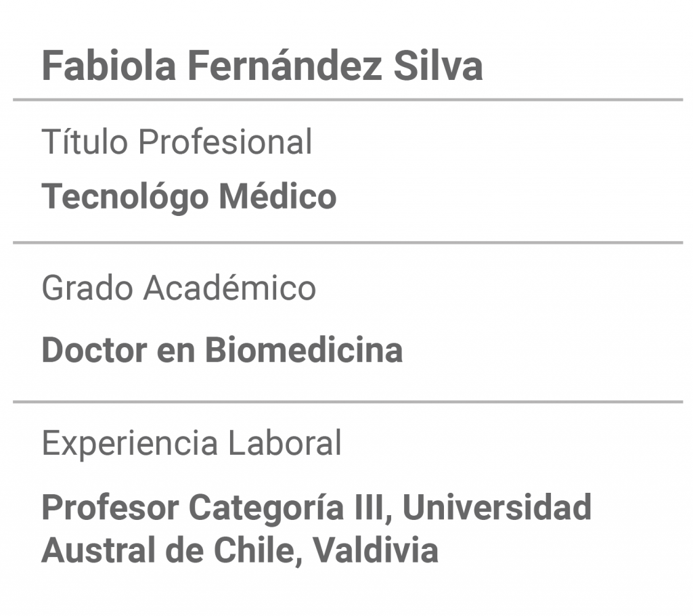Click the Tecnológo Médico text
This screenshot has height=616, width=693.
click(189, 197)
